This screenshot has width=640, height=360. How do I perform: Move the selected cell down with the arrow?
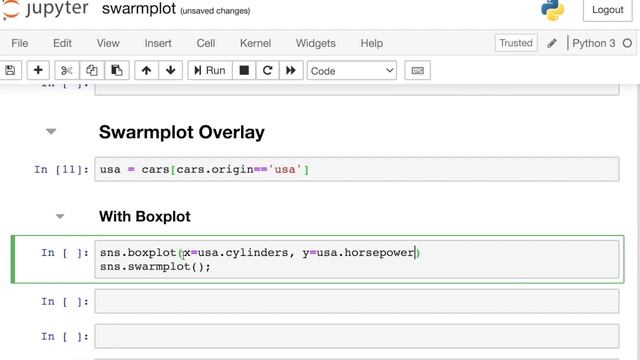point(171,71)
